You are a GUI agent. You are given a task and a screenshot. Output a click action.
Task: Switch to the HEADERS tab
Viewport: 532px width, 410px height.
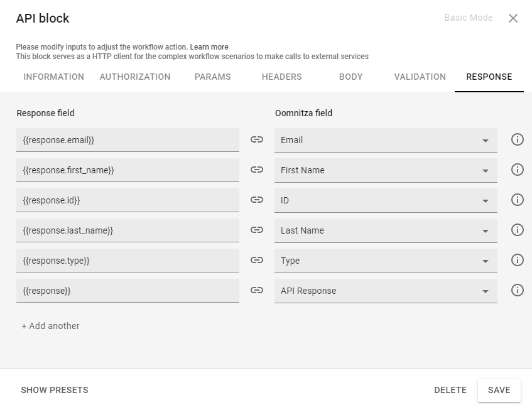click(x=281, y=77)
